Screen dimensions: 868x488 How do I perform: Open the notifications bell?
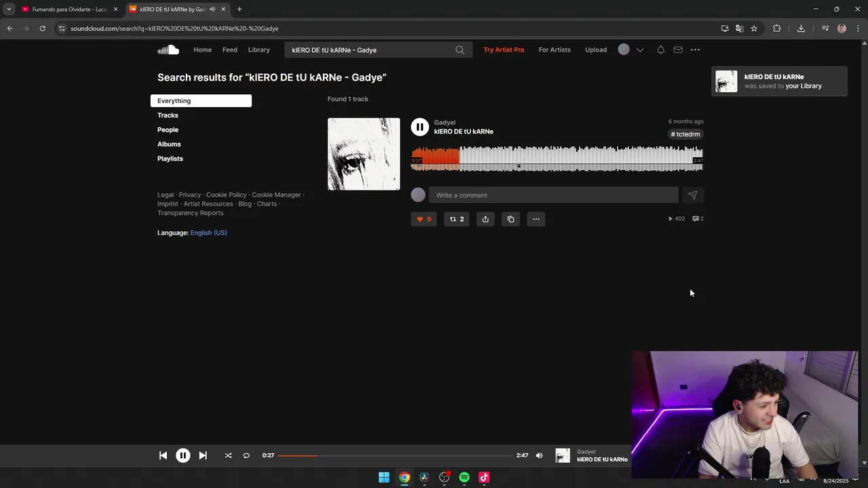(x=660, y=49)
